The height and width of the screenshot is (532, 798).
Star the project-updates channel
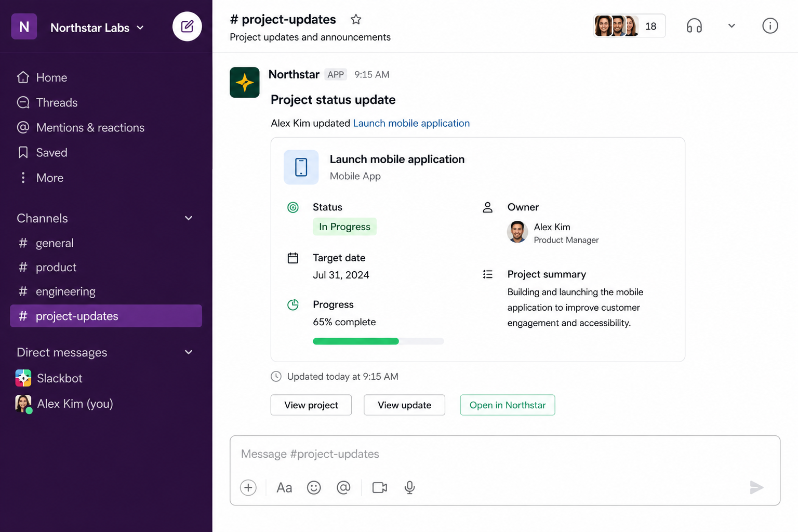click(356, 19)
